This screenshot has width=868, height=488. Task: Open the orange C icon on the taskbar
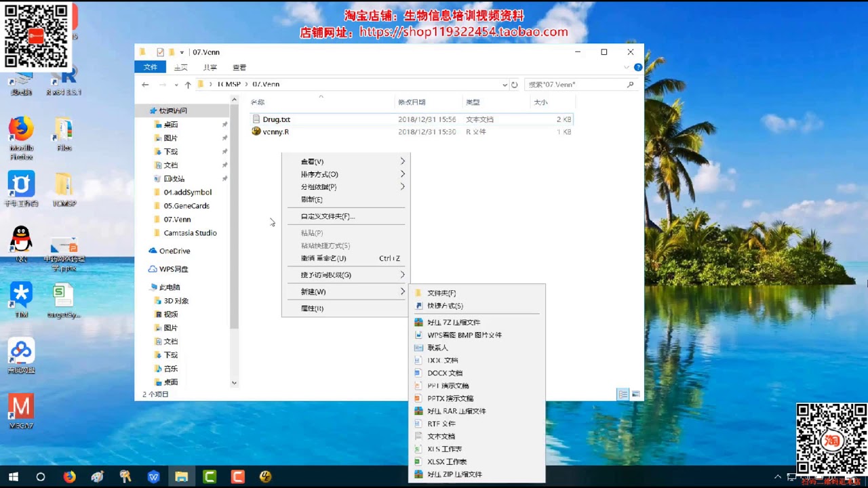point(237,476)
